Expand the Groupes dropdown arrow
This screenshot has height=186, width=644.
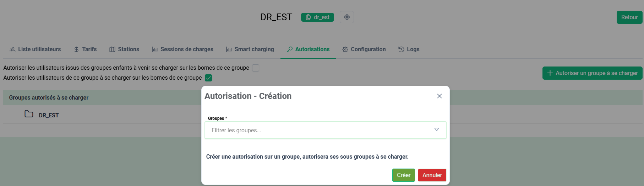pyautogui.click(x=436, y=130)
